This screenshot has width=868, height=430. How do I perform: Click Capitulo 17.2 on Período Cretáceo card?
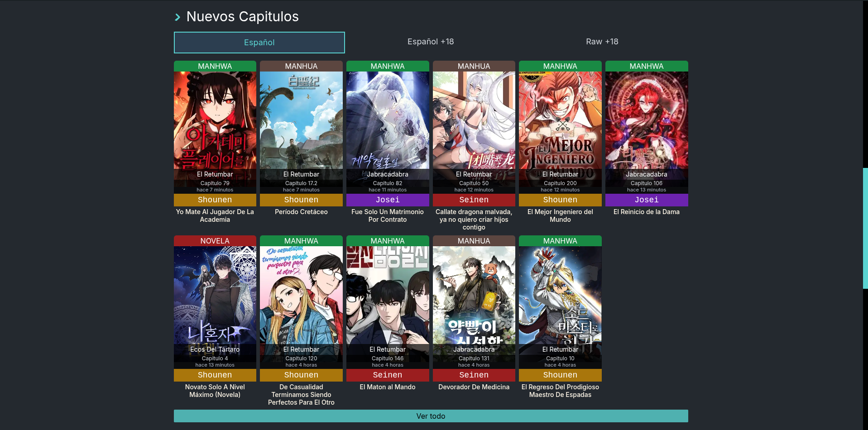coord(301,183)
